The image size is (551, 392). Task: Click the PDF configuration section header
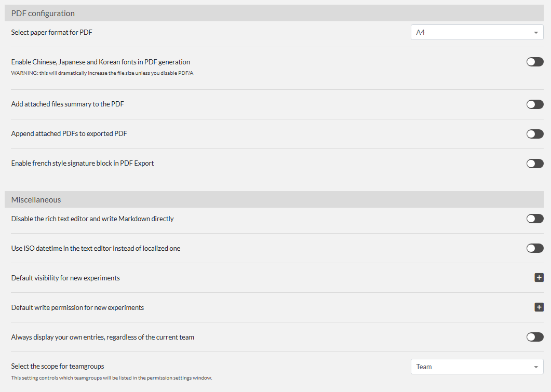(43, 13)
